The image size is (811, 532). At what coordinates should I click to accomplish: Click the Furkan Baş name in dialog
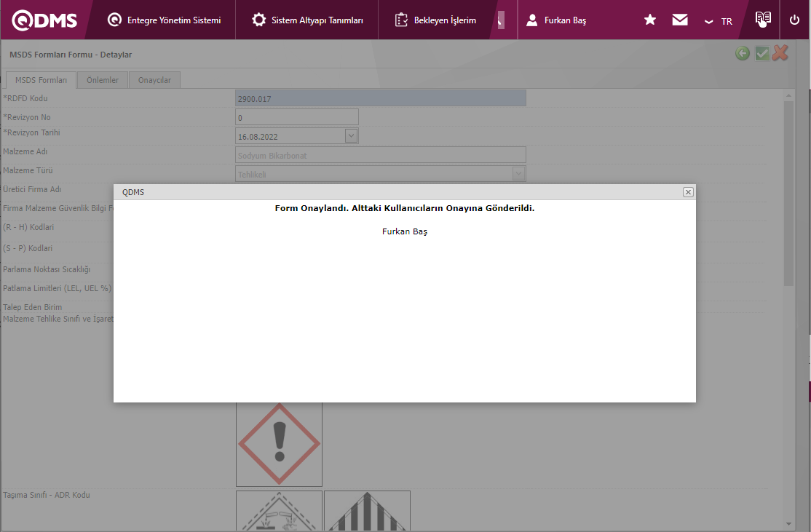tap(405, 231)
